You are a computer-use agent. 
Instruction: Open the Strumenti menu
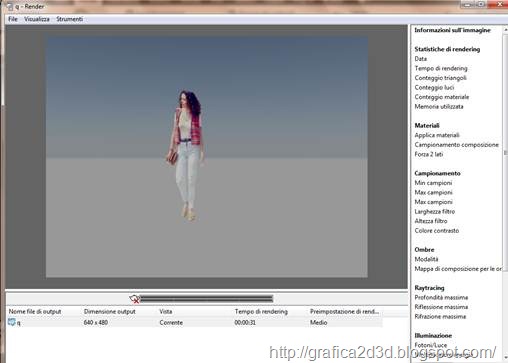[x=69, y=19]
